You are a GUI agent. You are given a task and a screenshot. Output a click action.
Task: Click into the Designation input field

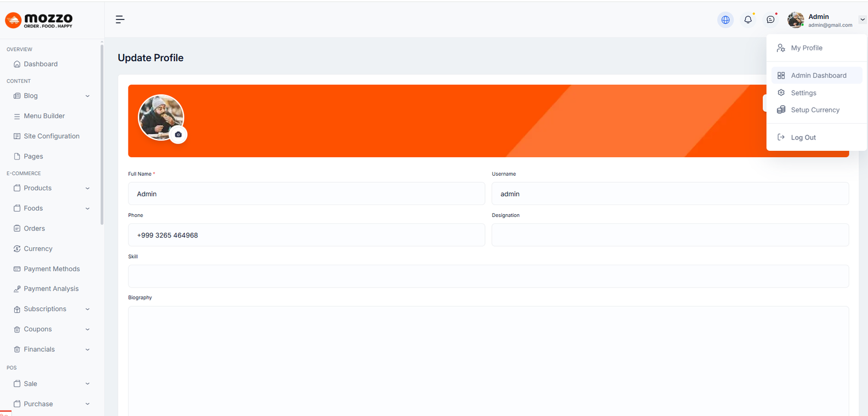point(670,235)
